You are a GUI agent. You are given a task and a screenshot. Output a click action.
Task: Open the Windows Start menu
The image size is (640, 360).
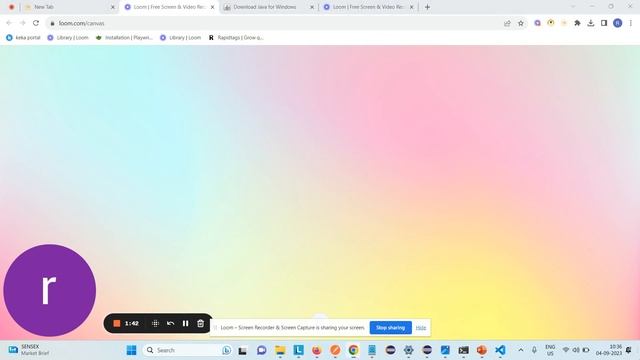(131, 350)
